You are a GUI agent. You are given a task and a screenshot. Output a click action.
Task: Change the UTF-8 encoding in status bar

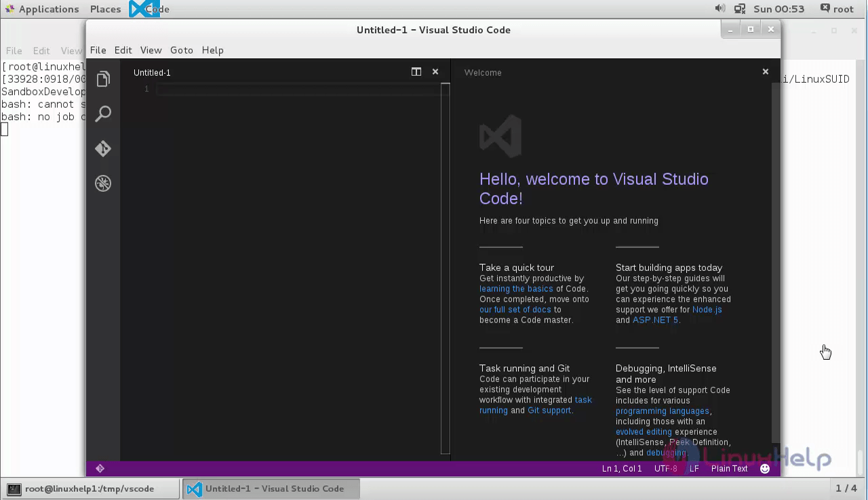coord(665,468)
